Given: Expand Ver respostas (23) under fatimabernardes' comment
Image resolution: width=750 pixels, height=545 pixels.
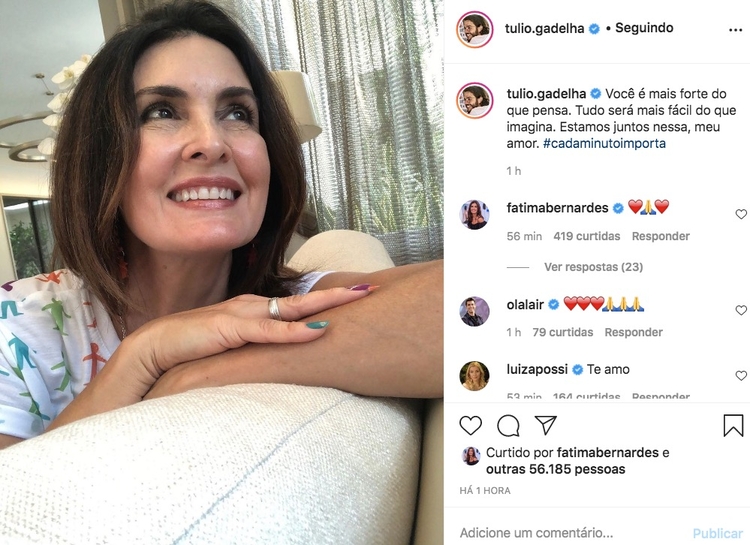Looking at the screenshot, I should [593, 267].
